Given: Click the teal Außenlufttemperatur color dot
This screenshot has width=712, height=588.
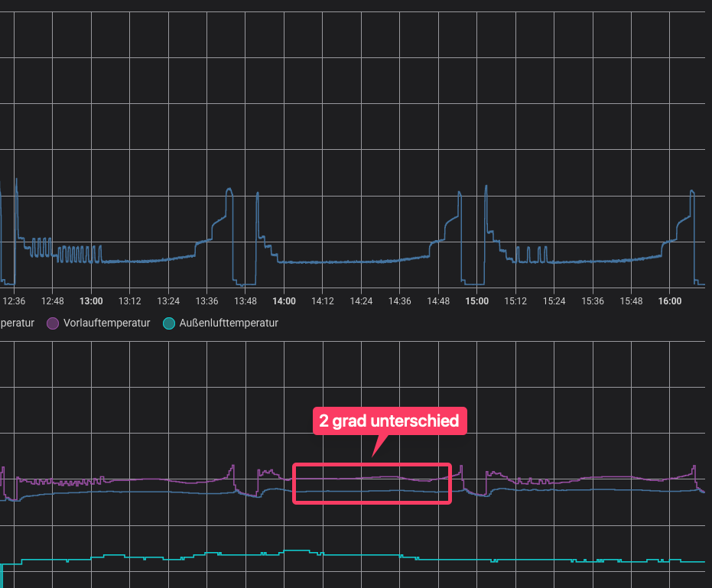Looking at the screenshot, I should pos(169,323).
